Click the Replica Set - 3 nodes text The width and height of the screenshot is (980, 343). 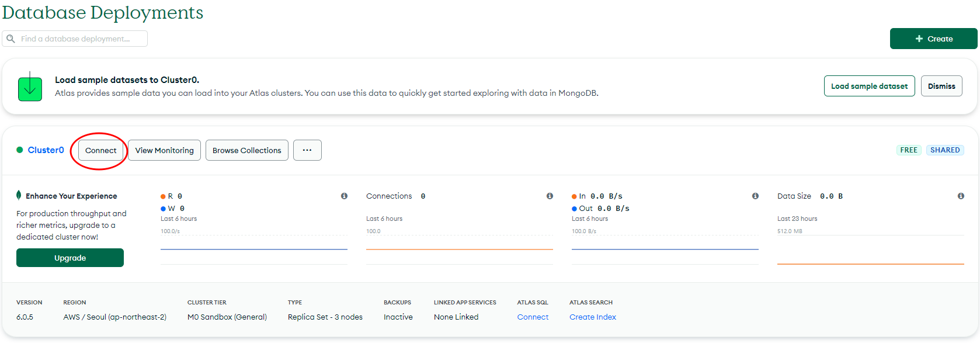325,317
